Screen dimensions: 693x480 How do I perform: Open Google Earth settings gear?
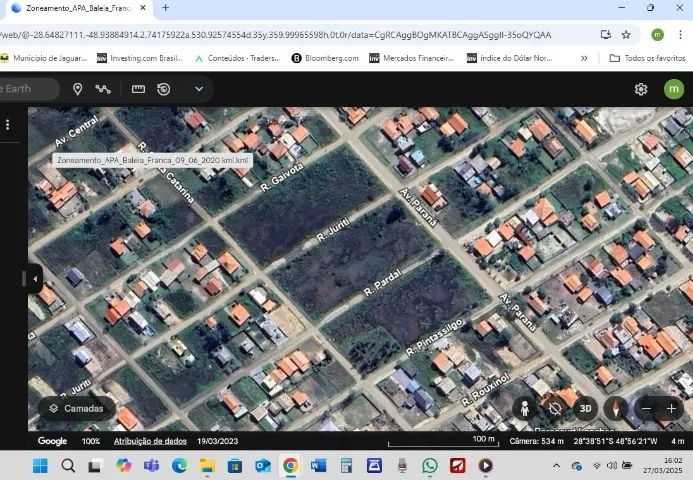pyautogui.click(x=641, y=89)
